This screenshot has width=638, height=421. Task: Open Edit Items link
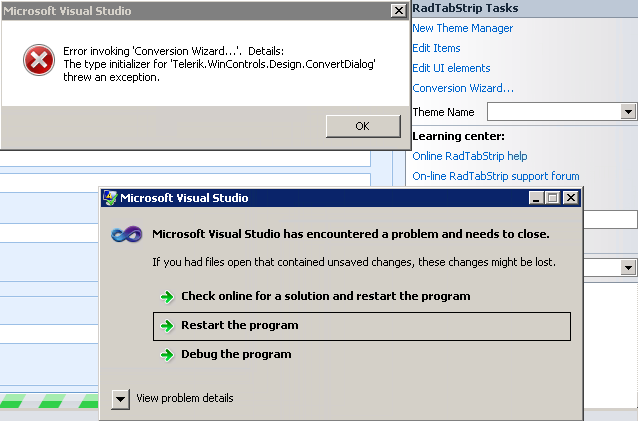tap(436, 48)
